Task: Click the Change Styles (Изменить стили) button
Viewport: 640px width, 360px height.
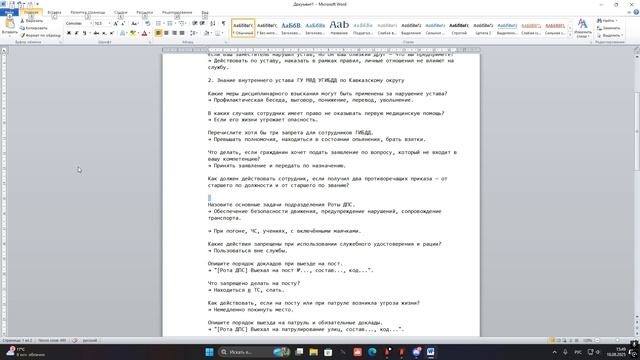Action: tap(582, 28)
